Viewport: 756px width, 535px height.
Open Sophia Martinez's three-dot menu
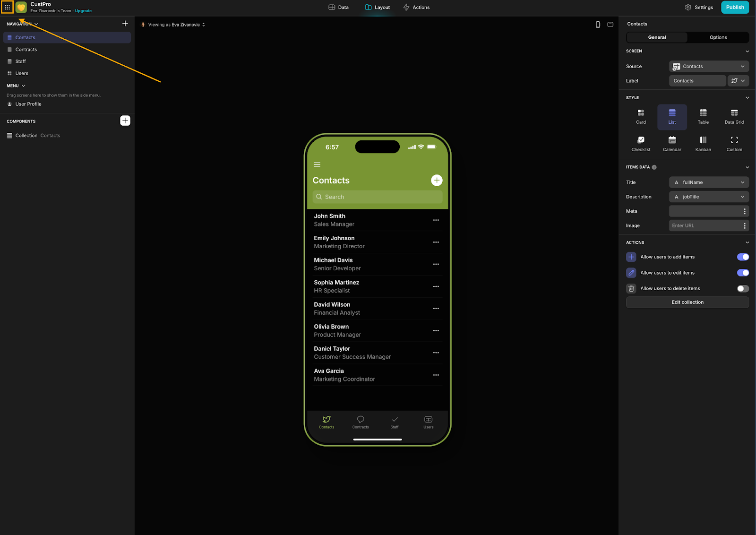pyautogui.click(x=436, y=286)
